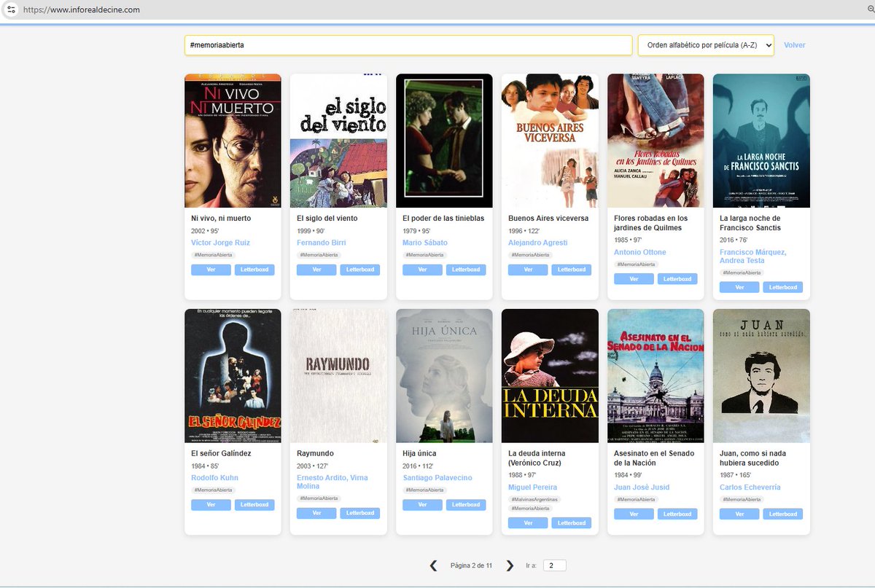Open director Antonio Ottone link
The image size is (875, 588).
point(640,252)
